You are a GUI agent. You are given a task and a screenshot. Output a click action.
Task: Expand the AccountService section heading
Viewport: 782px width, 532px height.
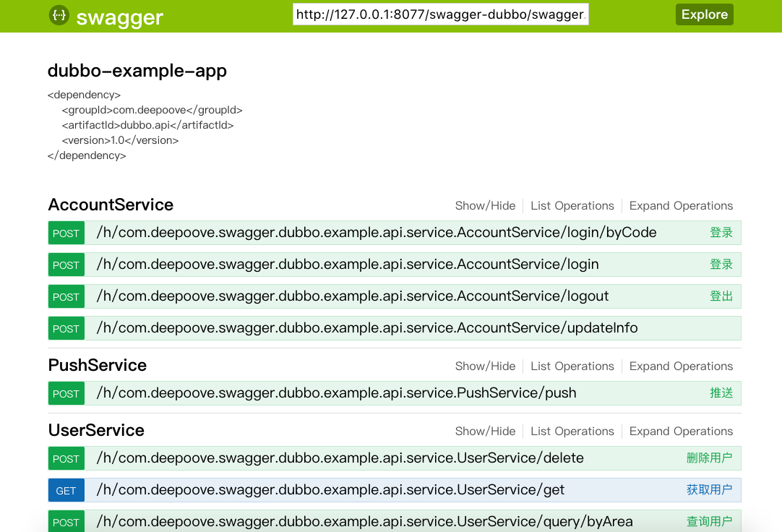click(x=111, y=205)
